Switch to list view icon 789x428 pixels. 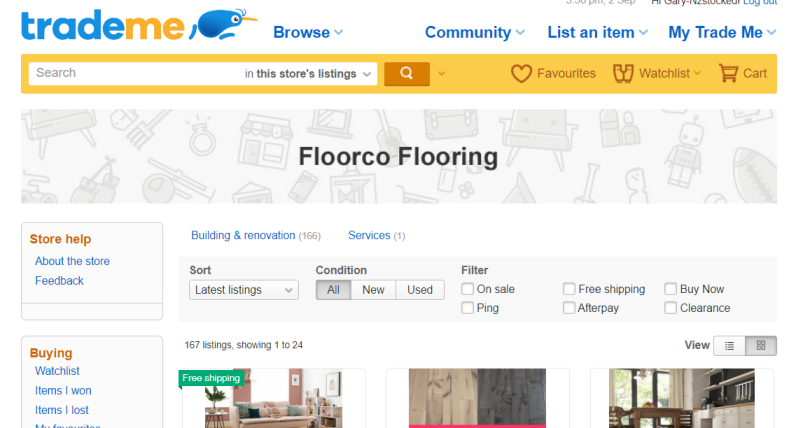tap(729, 346)
